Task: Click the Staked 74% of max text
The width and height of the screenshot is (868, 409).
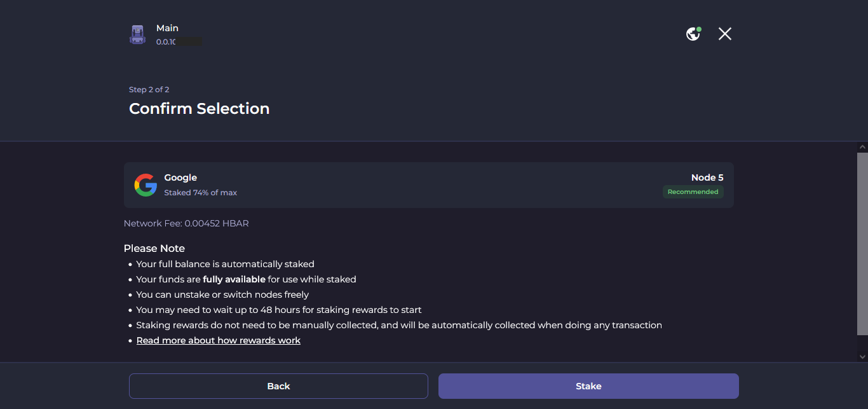Action: coord(200,192)
